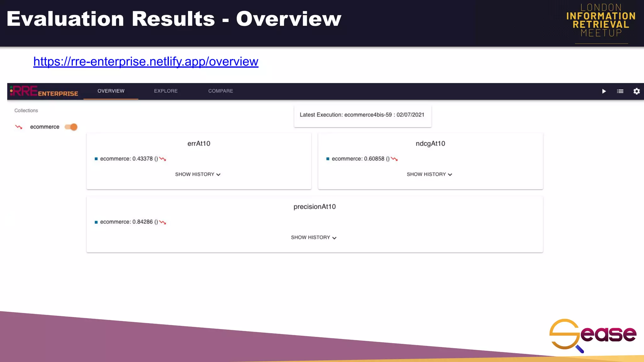Click the errAt10 card title
644x362 pixels.
point(199,144)
